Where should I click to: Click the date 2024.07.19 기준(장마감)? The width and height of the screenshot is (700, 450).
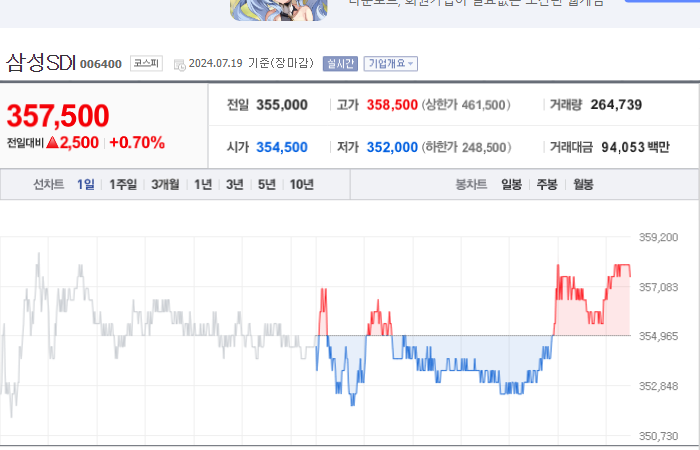click(251, 63)
